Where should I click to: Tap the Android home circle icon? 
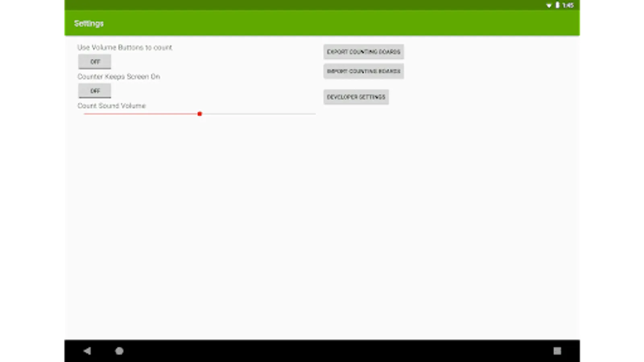pyautogui.click(x=119, y=351)
